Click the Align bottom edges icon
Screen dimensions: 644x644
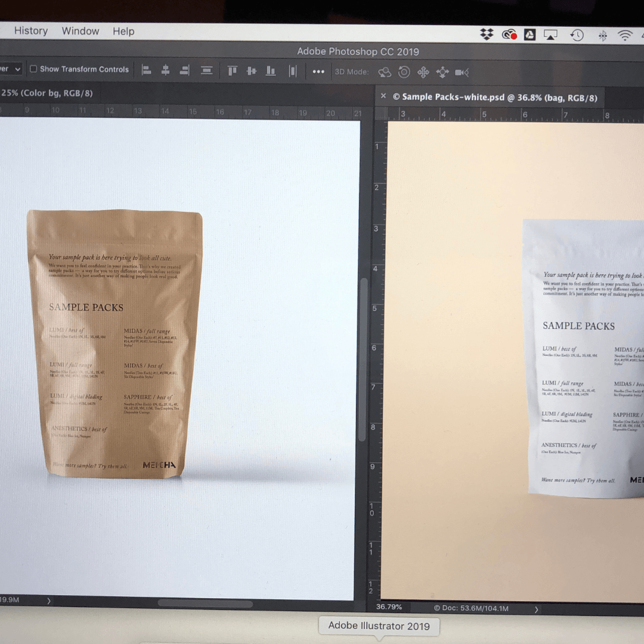pyautogui.click(x=271, y=71)
